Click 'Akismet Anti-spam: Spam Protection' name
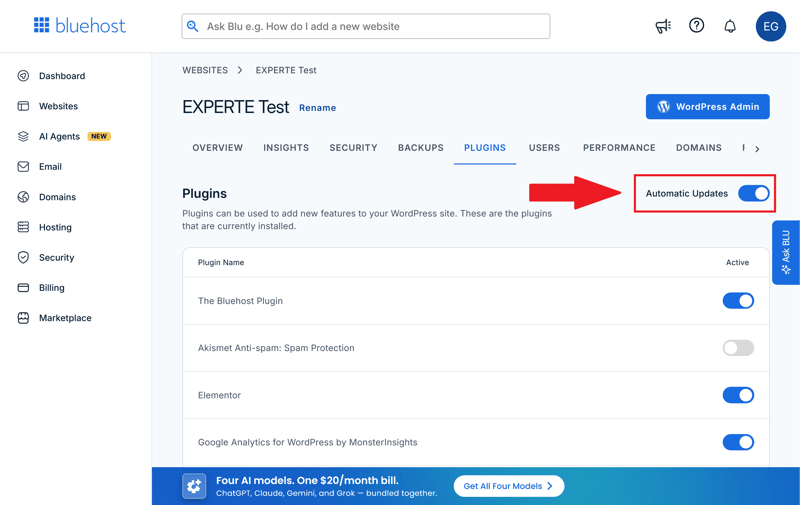This screenshot has width=800, height=505. (276, 348)
